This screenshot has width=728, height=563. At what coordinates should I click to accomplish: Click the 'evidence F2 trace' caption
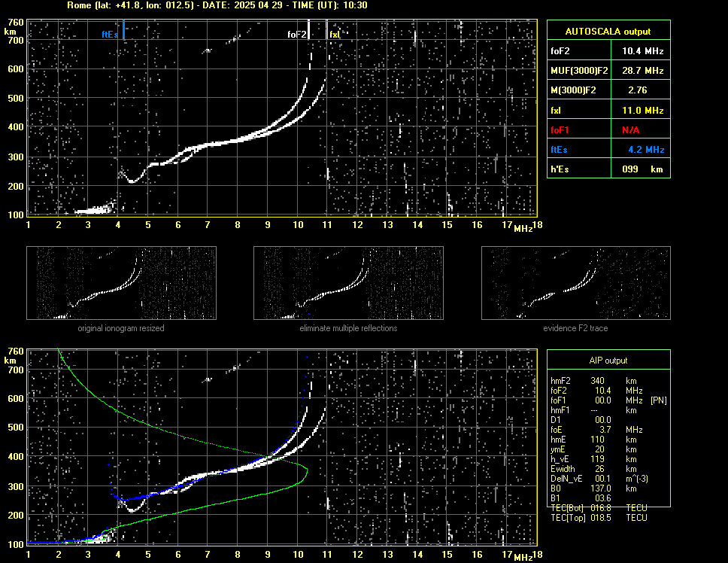[x=575, y=328]
